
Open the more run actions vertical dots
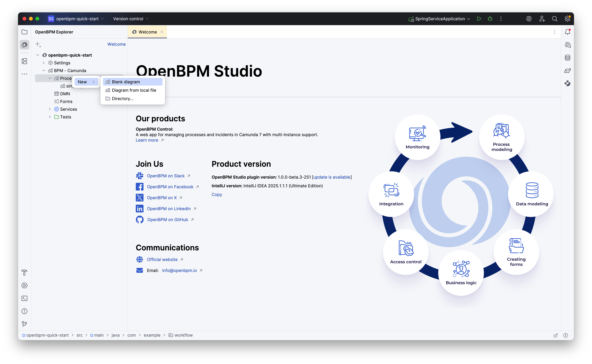point(501,19)
